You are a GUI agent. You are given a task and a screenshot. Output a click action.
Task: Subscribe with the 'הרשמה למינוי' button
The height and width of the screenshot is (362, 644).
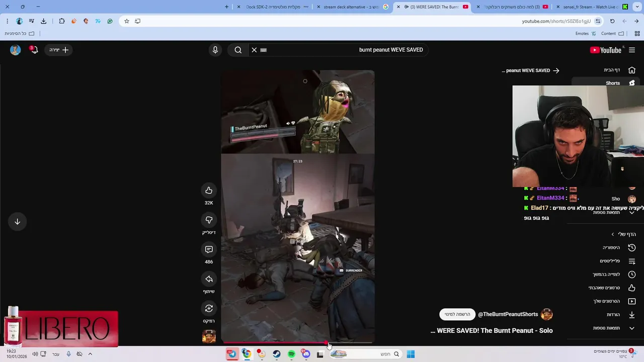(x=457, y=314)
